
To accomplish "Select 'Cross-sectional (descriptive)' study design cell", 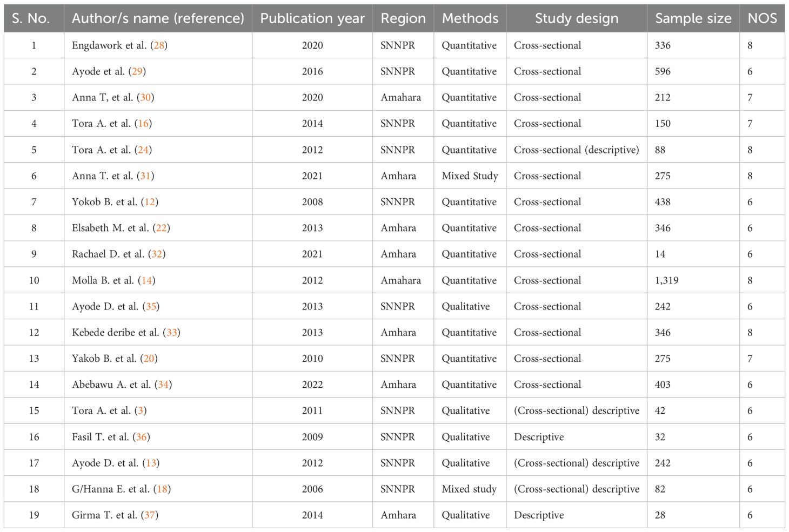I will (577, 150).
